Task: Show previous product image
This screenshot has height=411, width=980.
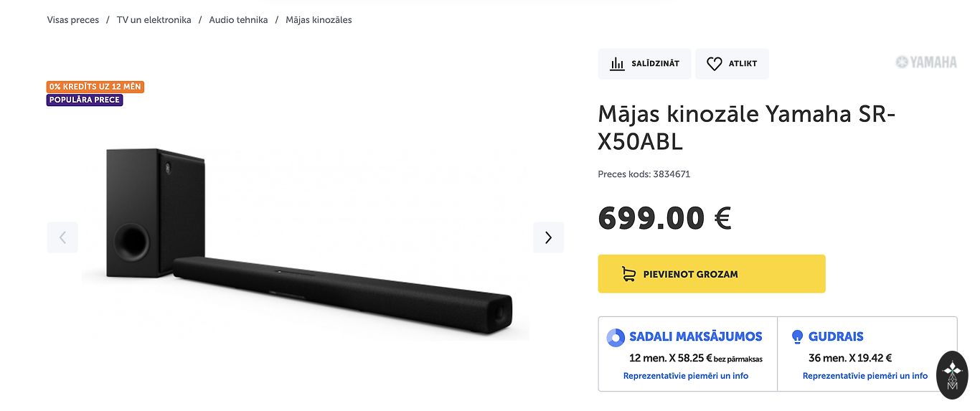Action: [62, 237]
